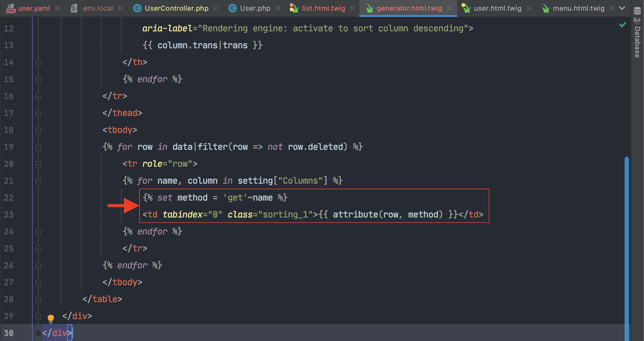This screenshot has height=341, width=644.
Task: Switch to menu.html.twig tab
Action: pyautogui.click(x=578, y=8)
